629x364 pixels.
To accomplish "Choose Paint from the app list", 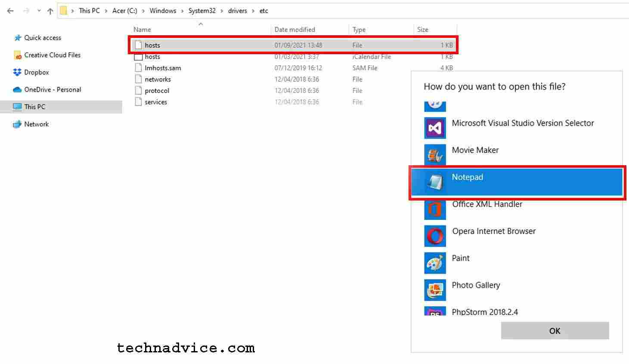I will pos(517,263).
